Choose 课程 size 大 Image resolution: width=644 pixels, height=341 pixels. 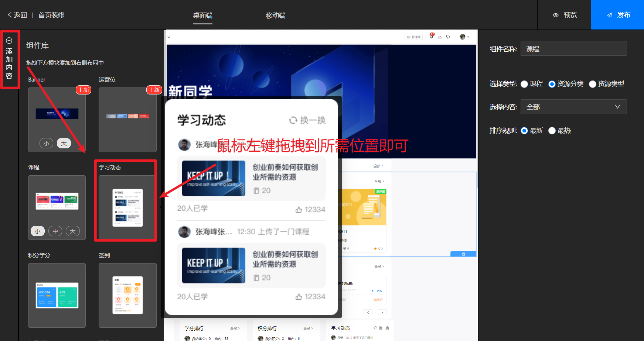point(73,231)
